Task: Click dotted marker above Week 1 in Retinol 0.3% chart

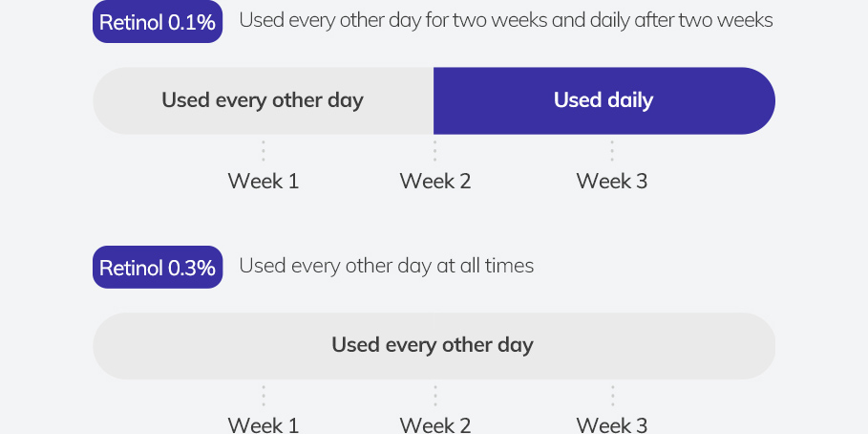Action: (264, 396)
